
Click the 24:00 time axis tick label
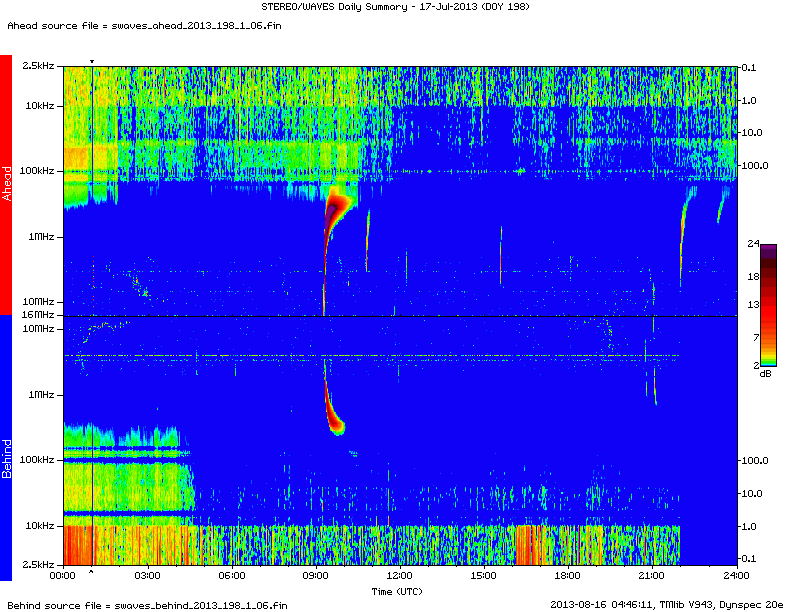click(736, 575)
